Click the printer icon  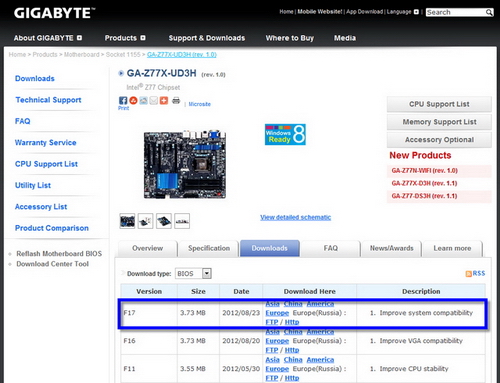[x=176, y=100]
